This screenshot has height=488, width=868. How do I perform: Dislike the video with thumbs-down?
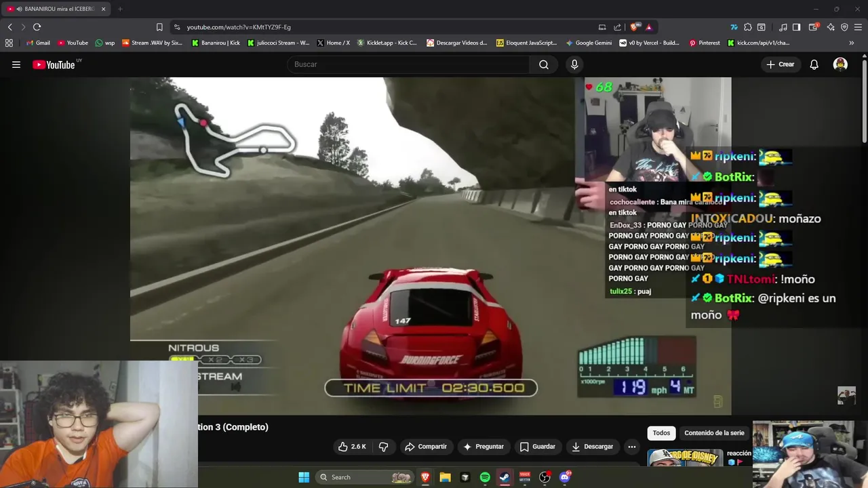tap(383, 447)
